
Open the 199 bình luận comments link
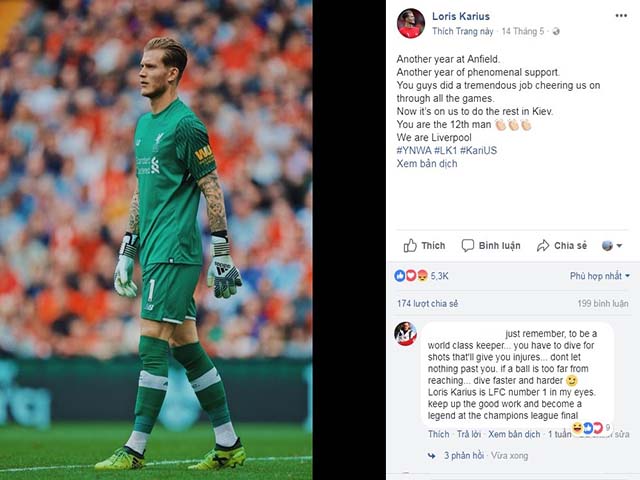tap(602, 303)
